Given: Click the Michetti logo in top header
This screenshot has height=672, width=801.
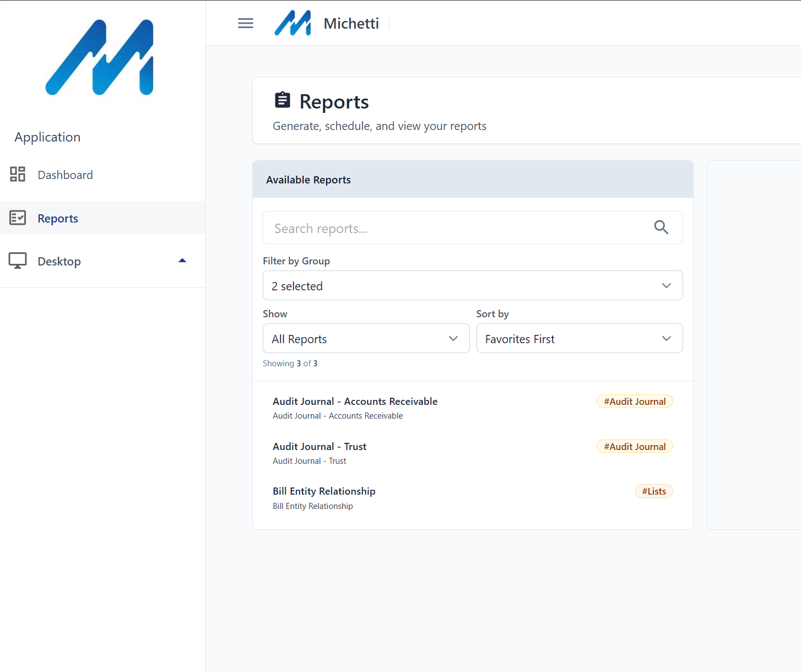Looking at the screenshot, I should tap(293, 23).
